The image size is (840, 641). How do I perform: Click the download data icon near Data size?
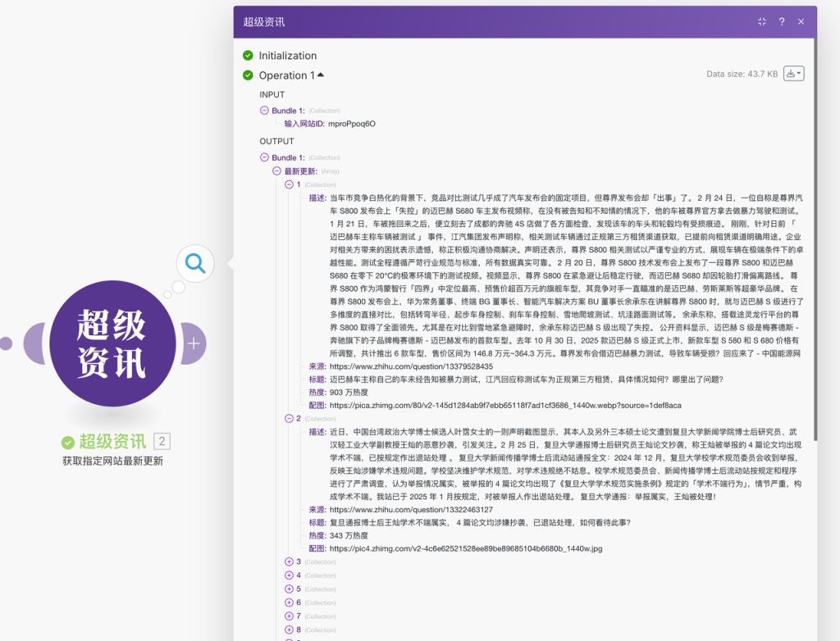coord(790,73)
